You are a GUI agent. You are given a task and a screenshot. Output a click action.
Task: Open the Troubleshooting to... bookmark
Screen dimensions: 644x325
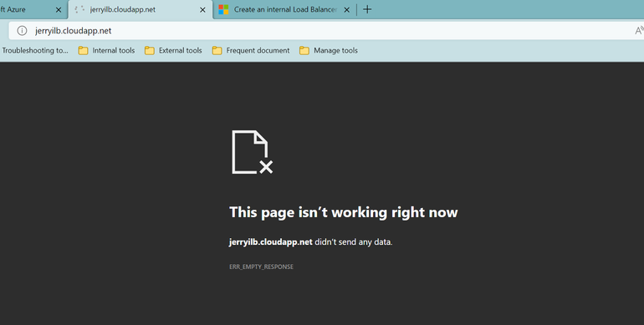point(35,50)
